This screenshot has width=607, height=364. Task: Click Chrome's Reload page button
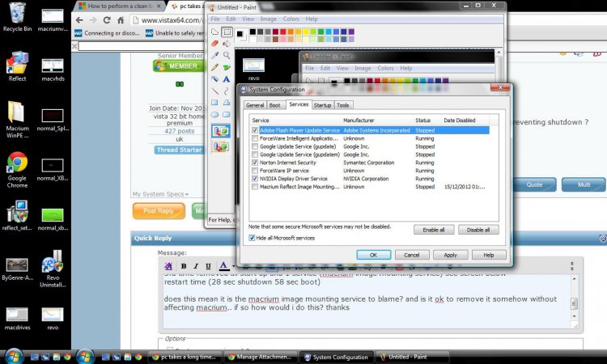[107, 20]
